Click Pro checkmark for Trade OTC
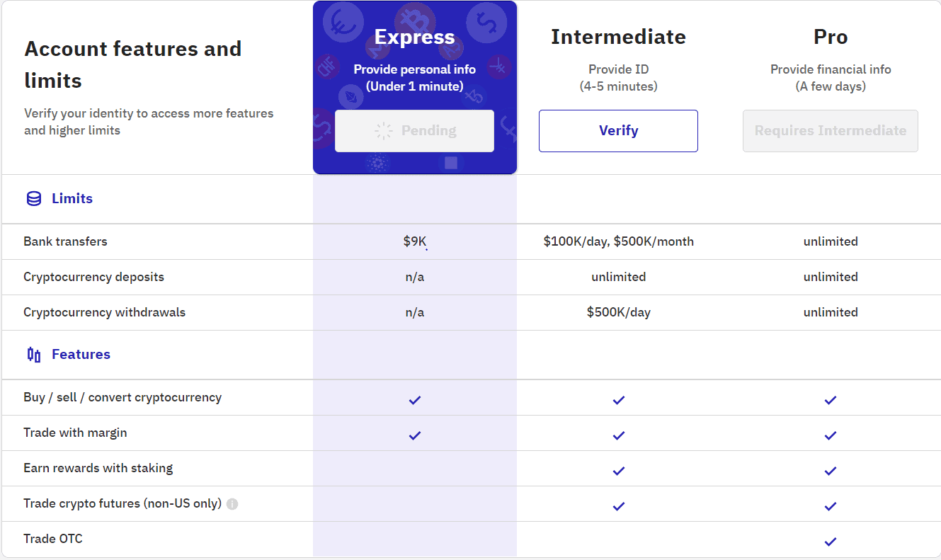The height and width of the screenshot is (560, 941). pos(831,542)
